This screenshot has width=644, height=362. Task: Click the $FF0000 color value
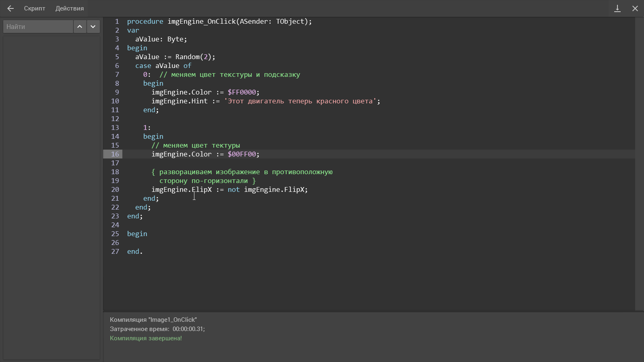pyautogui.click(x=242, y=92)
